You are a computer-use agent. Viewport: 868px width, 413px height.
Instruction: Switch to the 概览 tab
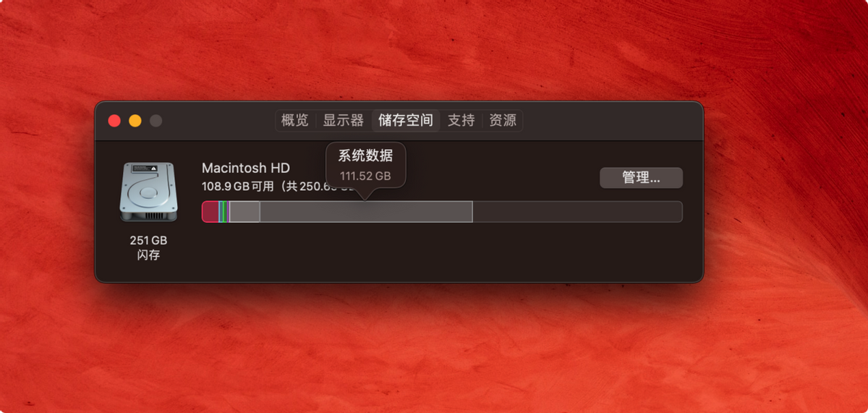[294, 120]
